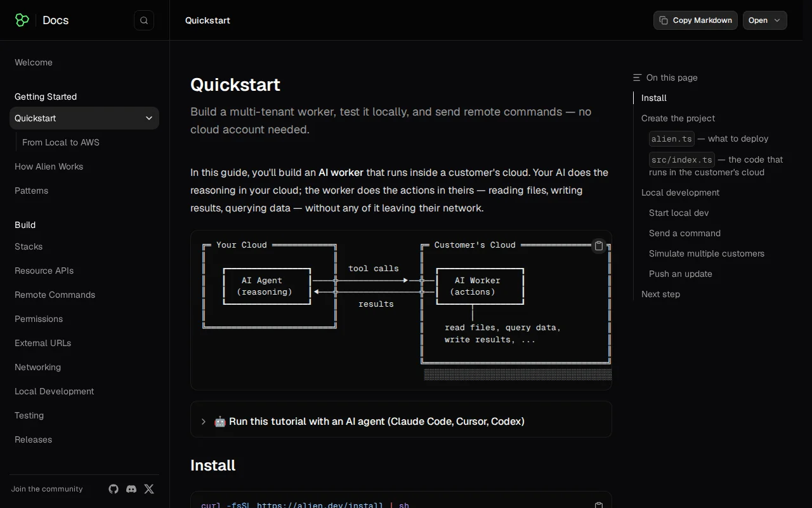
Task: Click the On this page list icon
Action: [637, 77]
